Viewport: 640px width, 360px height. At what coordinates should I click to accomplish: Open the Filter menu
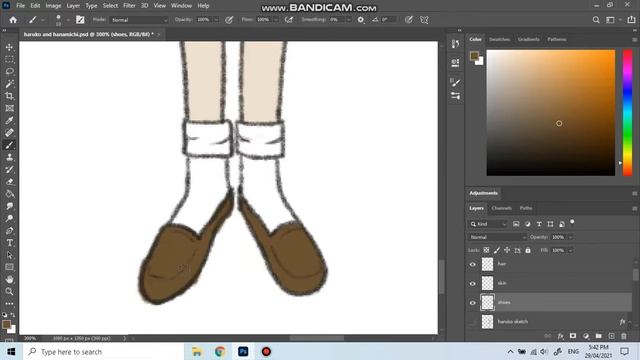click(x=129, y=6)
